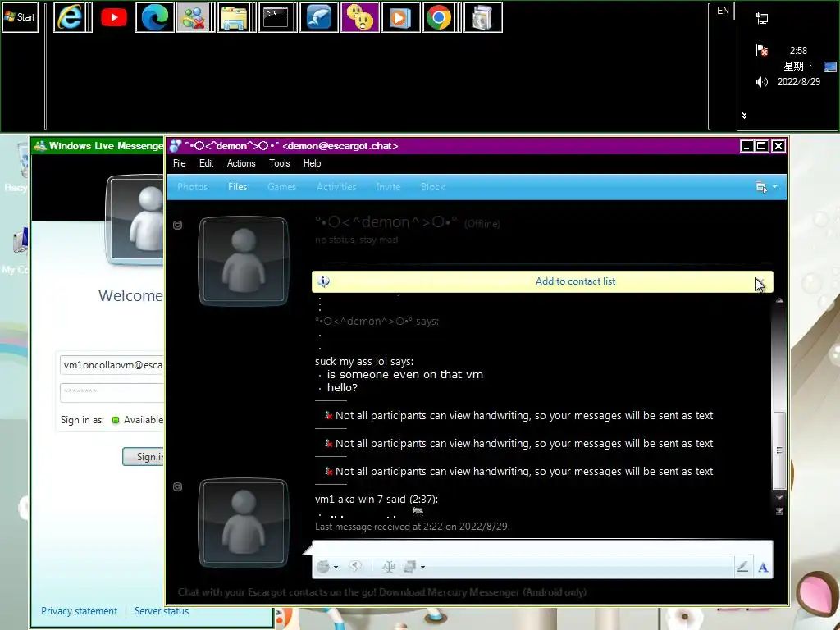Click the sign-in avatar picture in Messenger window
This screenshot has width=840, height=630.
point(135,220)
